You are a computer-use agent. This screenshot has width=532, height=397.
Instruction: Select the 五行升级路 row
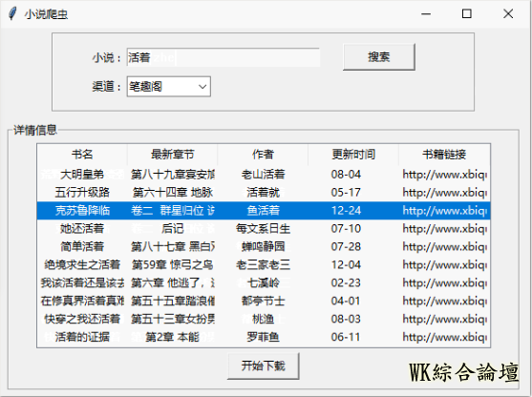[x=264, y=193]
